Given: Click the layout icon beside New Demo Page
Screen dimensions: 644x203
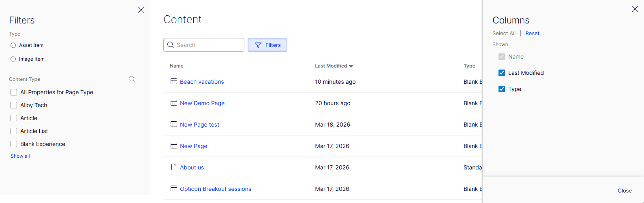Looking at the screenshot, I should click(x=174, y=103).
